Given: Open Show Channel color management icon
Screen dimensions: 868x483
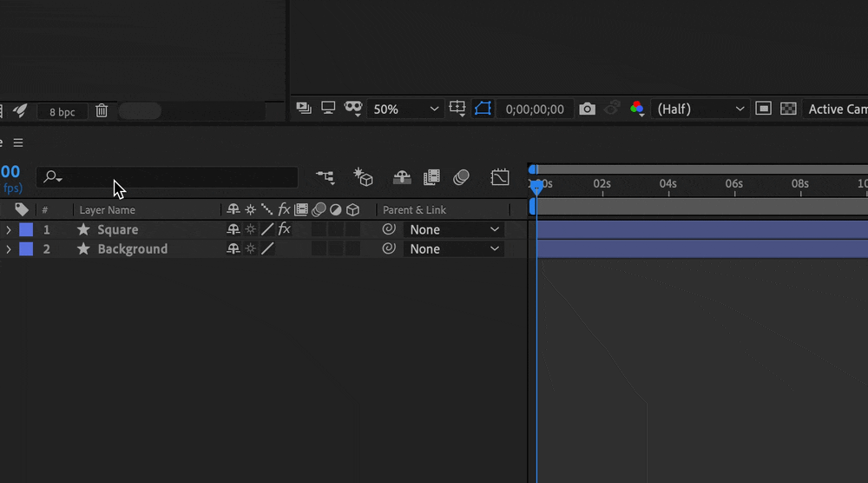Looking at the screenshot, I should pyautogui.click(x=637, y=109).
